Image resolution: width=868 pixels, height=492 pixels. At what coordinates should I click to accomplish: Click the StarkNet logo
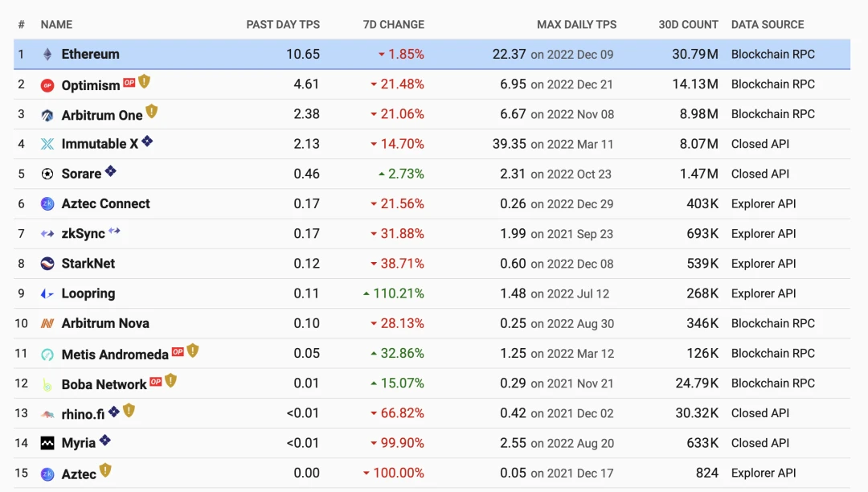pos(47,264)
